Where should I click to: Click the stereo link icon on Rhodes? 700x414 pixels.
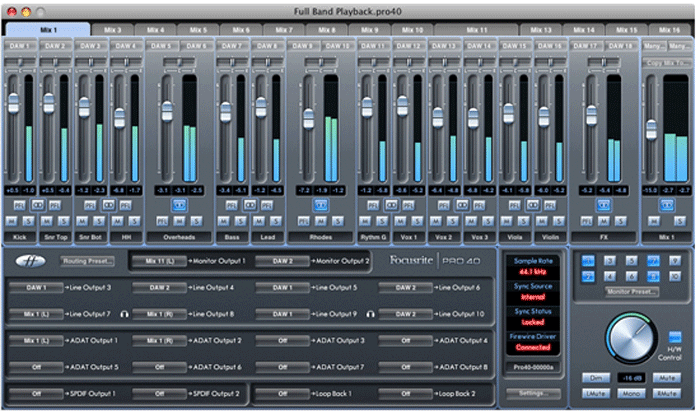click(320, 203)
